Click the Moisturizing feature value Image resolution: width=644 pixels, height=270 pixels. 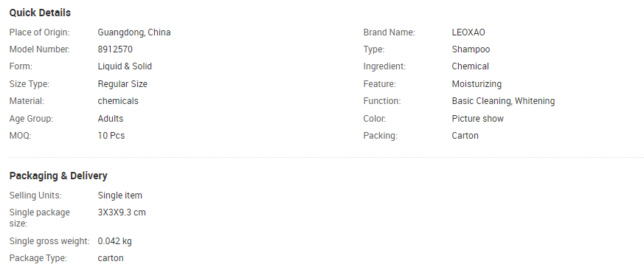click(x=477, y=84)
